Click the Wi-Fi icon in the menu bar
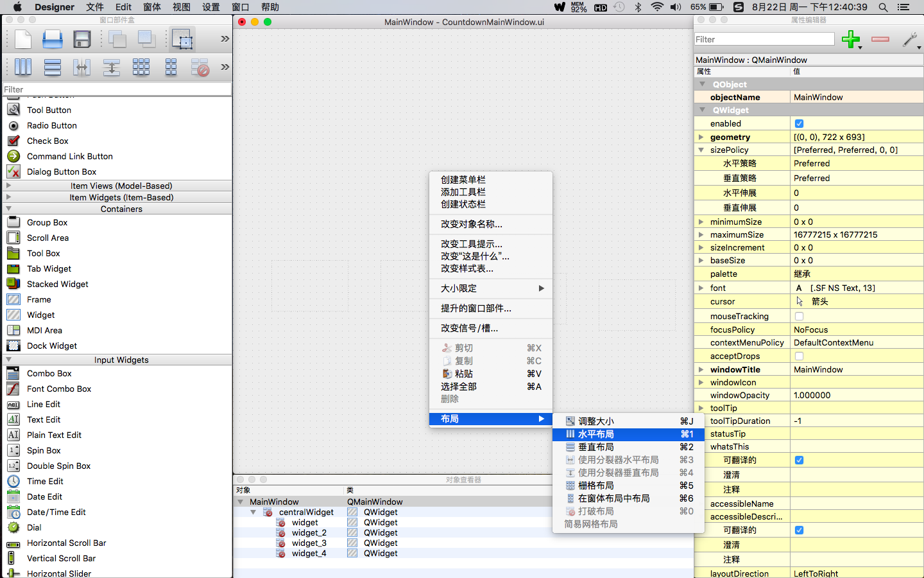924x578 pixels. pos(657,7)
